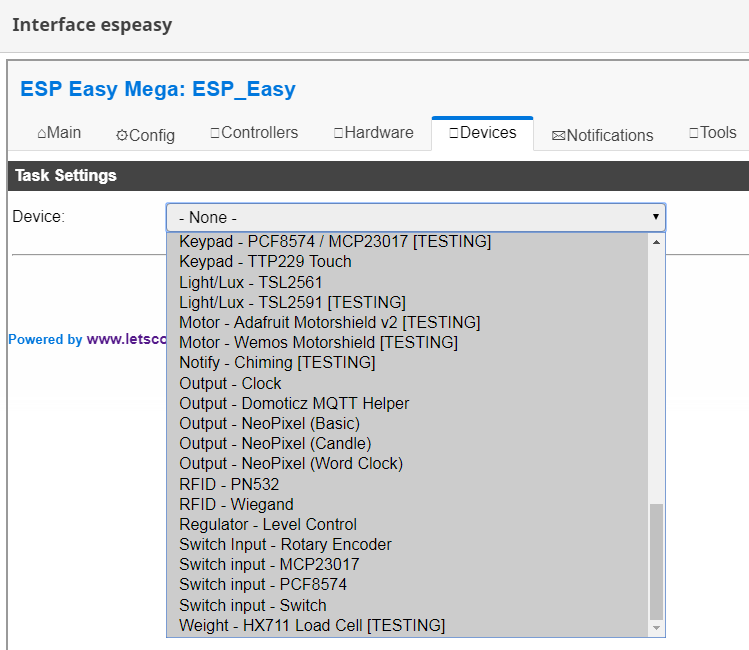Choose Weight - HX711 Load Cell option

point(408,625)
